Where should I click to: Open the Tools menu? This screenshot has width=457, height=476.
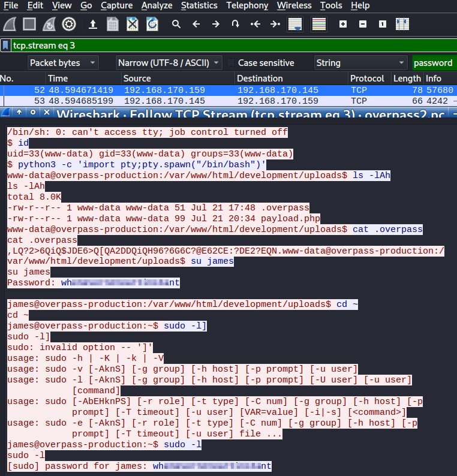(331, 5)
